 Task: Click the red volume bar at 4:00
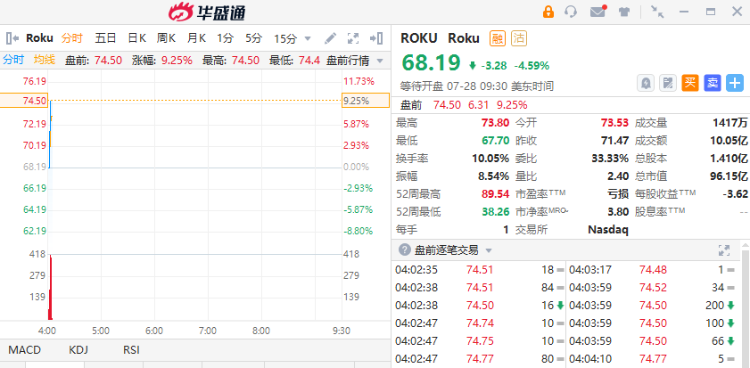pos(50,287)
